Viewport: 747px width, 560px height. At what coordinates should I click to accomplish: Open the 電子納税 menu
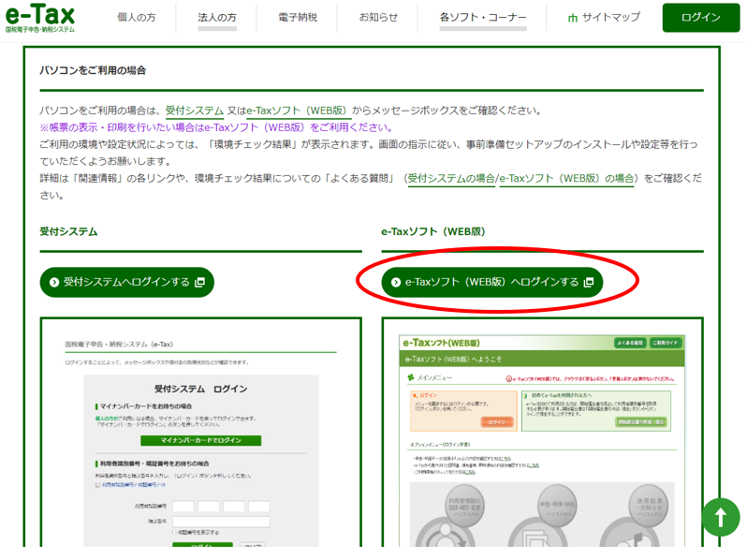298,17
